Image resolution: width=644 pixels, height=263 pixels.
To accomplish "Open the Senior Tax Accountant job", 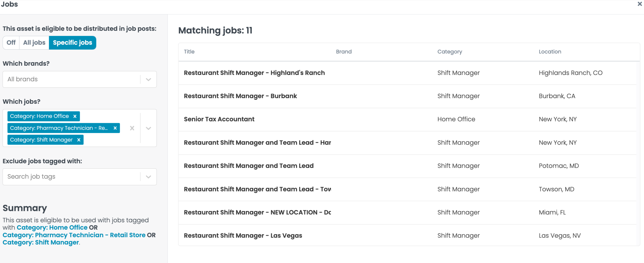I will click(x=219, y=119).
